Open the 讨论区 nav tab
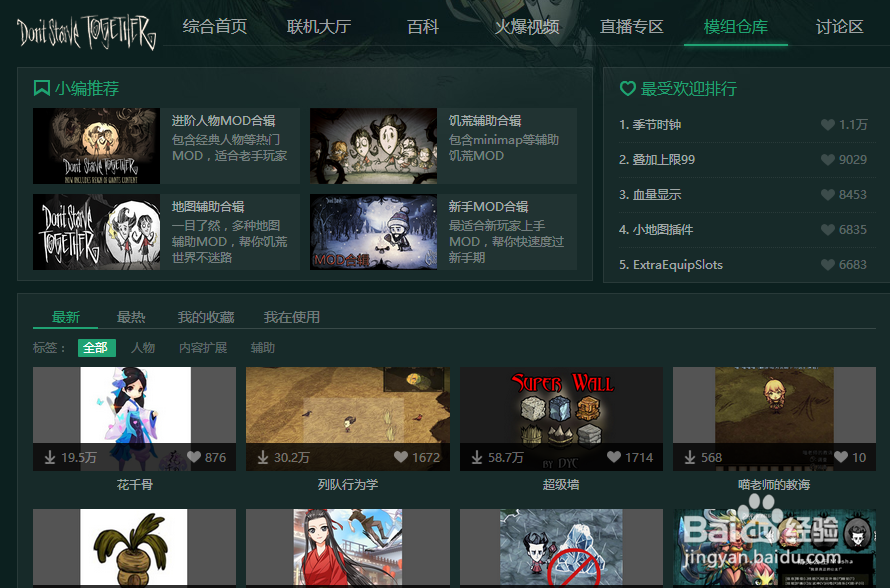Image resolution: width=890 pixels, height=588 pixels. (x=839, y=27)
